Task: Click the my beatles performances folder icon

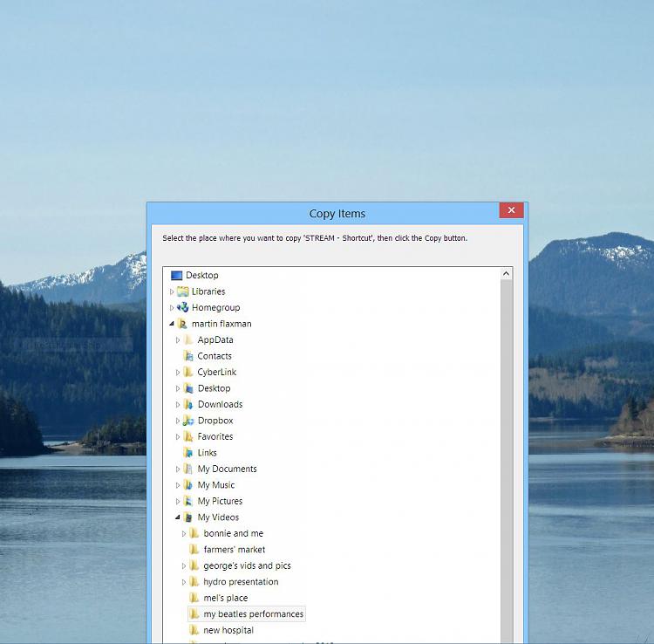Action: [194, 614]
